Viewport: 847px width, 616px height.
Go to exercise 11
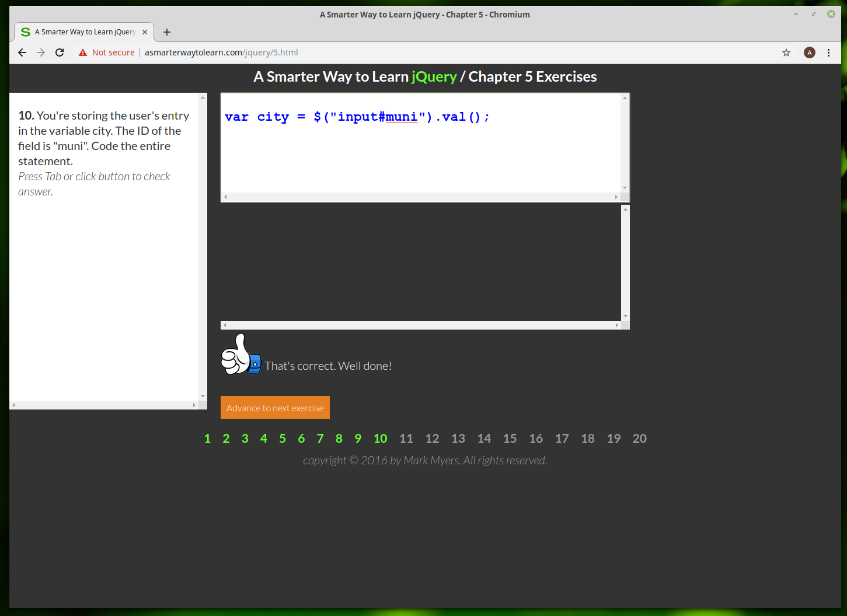click(406, 439)
